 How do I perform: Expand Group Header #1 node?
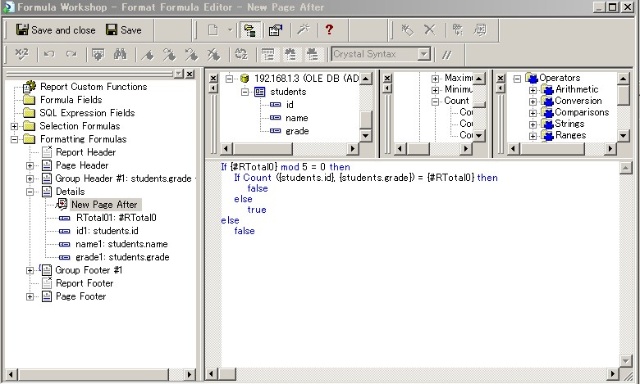pos(30,179)
